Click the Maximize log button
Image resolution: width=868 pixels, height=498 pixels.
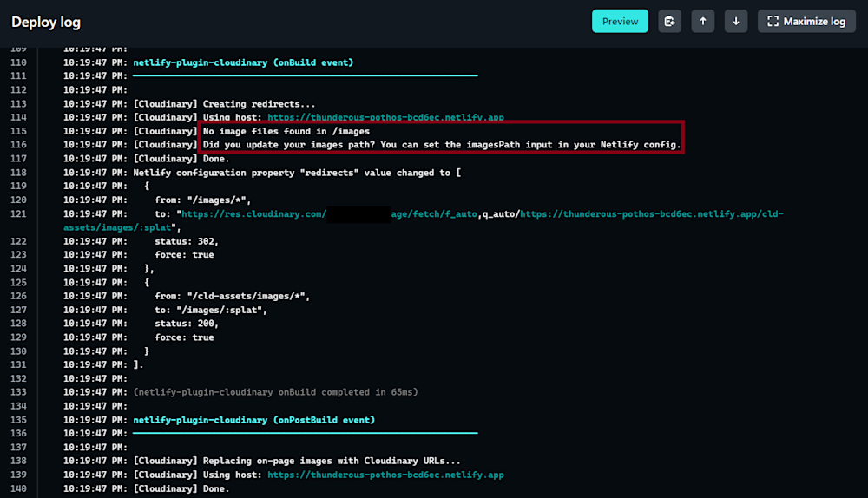806,22
